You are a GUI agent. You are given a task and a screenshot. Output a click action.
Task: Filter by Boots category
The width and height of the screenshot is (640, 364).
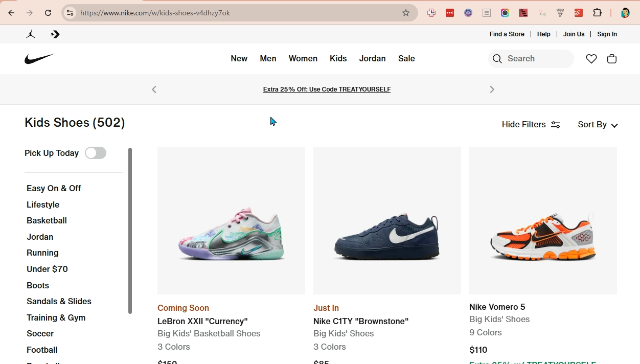point(38,285)
